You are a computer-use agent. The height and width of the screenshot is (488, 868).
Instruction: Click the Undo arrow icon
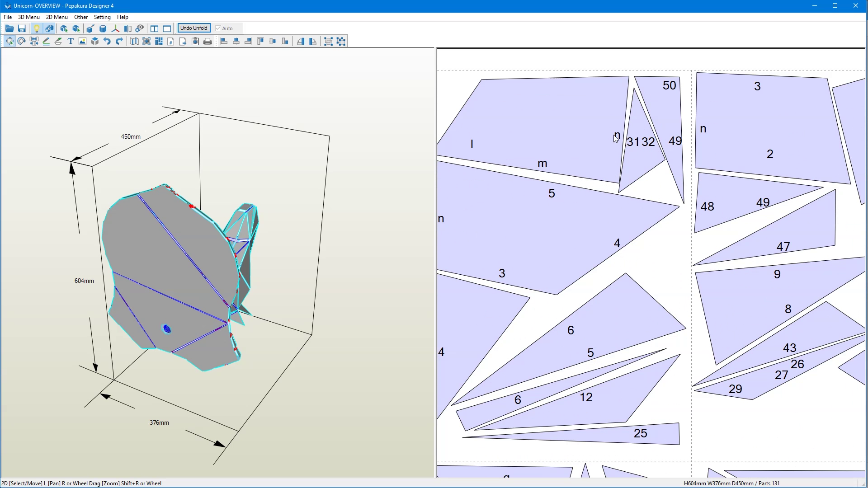(x=106, y=41)
